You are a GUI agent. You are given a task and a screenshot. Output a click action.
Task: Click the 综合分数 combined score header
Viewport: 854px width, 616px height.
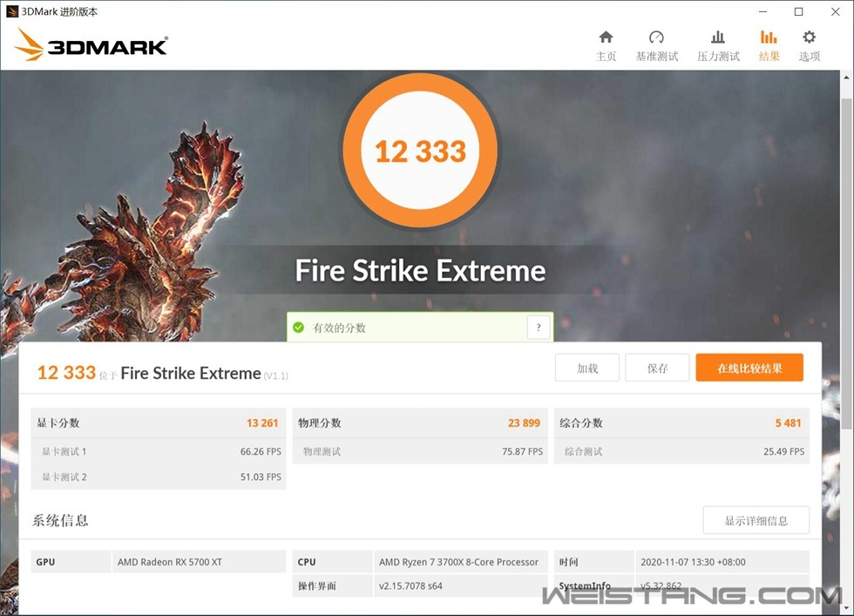coord(581,423)
